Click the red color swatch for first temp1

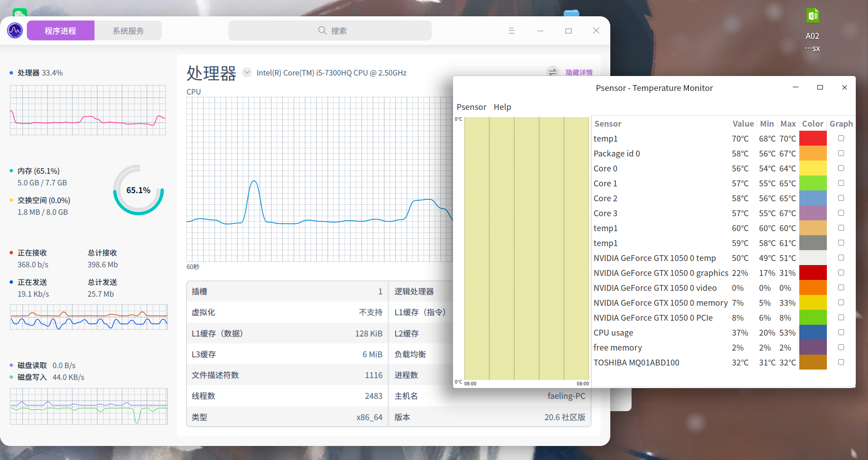click(812, 138)
